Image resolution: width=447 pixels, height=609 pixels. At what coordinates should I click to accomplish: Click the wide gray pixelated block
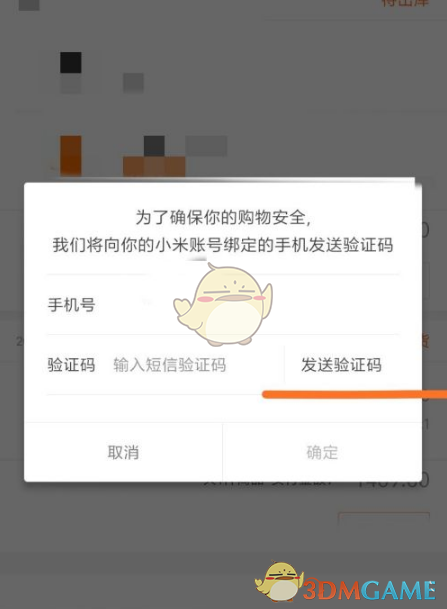point(206,146)
